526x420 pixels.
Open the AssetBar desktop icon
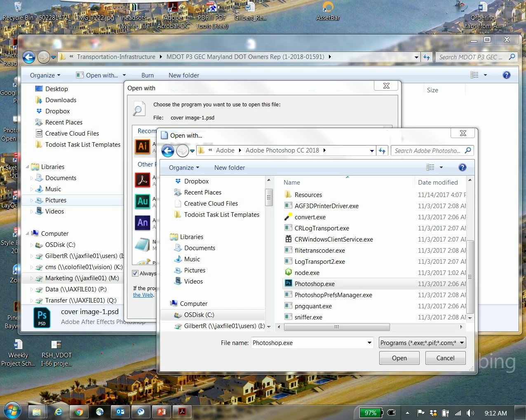[328, 11]
